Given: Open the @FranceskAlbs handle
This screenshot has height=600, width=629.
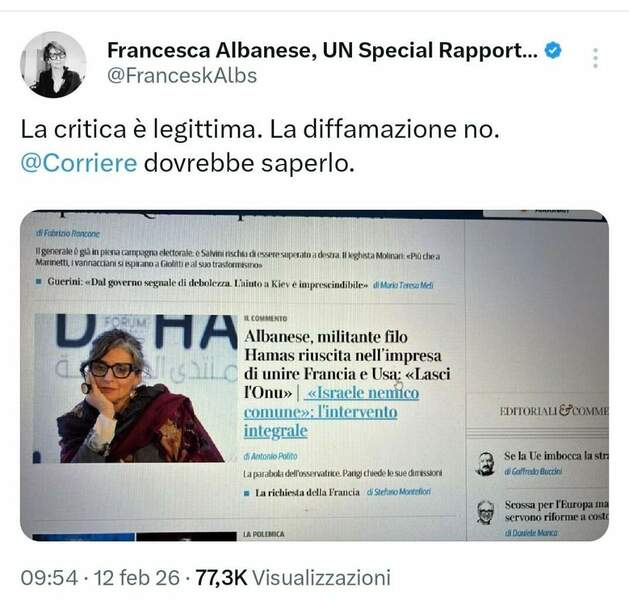Looking at the screenshot, I should pyautogui.click(x=182, y=76).
